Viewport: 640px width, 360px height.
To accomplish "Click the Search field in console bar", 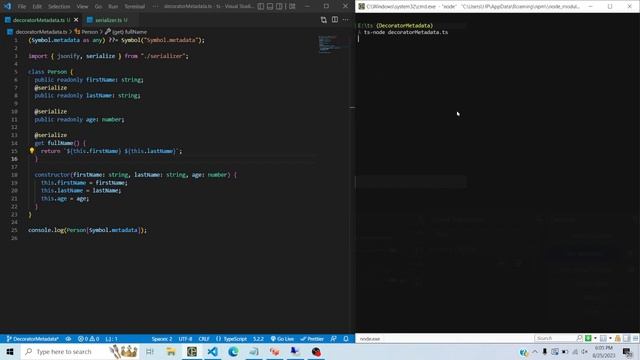I will click(555, 338).
